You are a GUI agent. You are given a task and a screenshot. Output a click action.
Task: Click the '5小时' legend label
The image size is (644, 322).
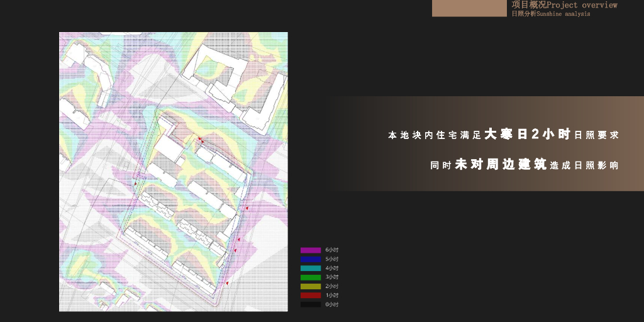tap(332, 259)
